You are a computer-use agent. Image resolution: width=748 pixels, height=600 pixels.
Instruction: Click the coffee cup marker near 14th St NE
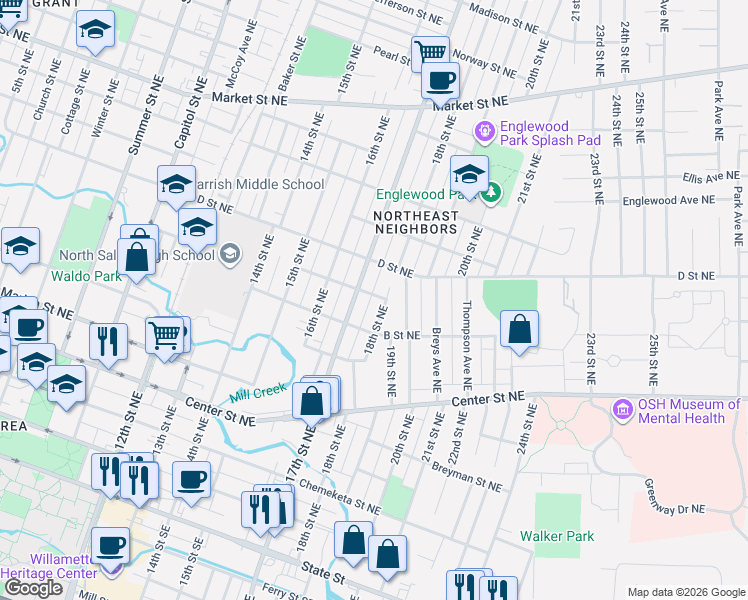pos(191,481)
